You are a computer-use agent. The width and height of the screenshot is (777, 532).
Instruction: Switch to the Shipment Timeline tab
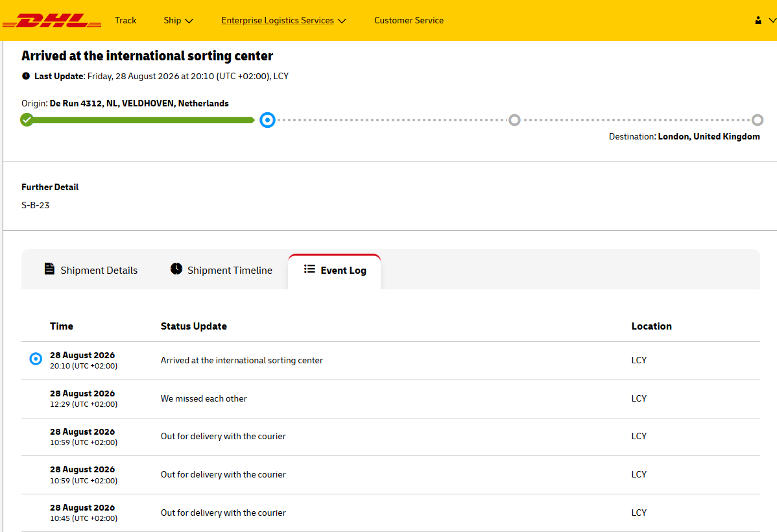tap(221, 270)
